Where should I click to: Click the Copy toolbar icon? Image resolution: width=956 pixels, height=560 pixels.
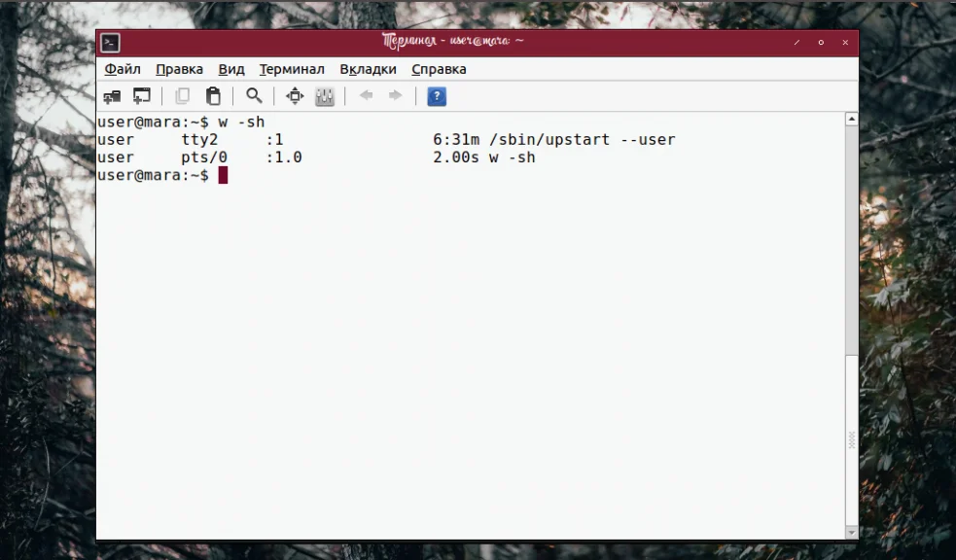[182, 96]
